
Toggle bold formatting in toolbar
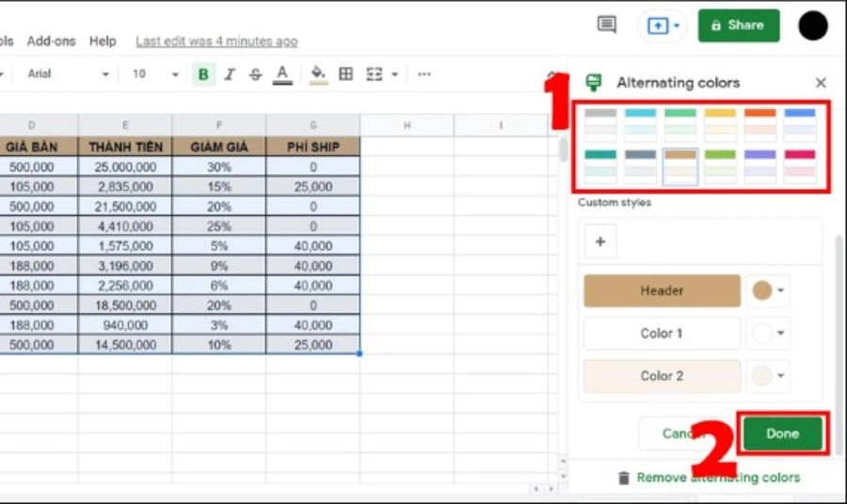pyautogui.click(x=203, y=74)
